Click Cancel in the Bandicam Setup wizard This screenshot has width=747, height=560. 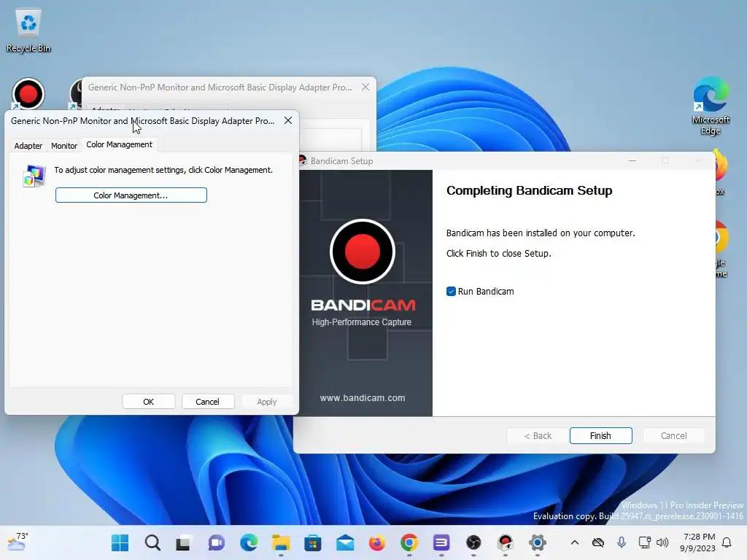pos(673,436)
